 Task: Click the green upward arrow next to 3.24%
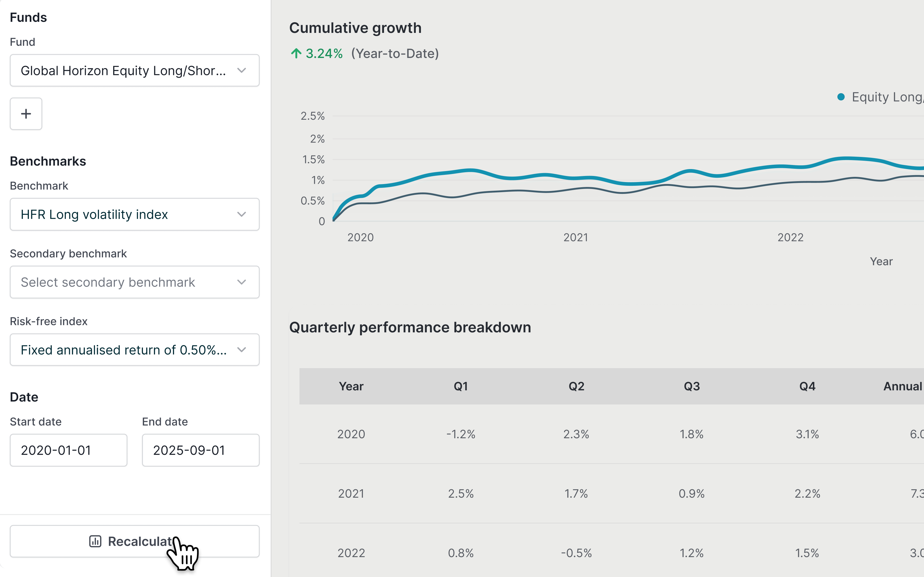click(x=296, y=53)
